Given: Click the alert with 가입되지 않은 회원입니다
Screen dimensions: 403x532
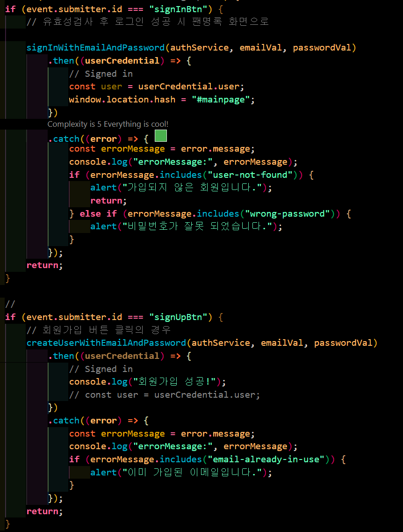Looking at the screenshot, I should click(x=181, y=188).
